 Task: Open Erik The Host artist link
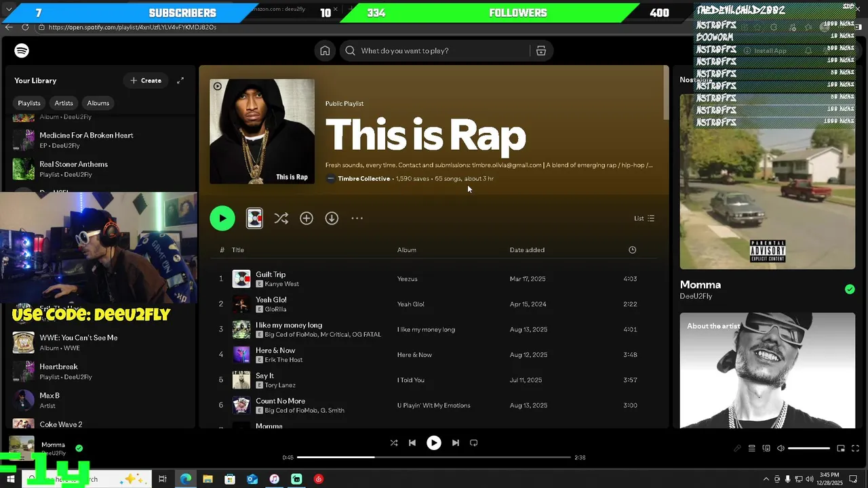(x=283, y=360)
